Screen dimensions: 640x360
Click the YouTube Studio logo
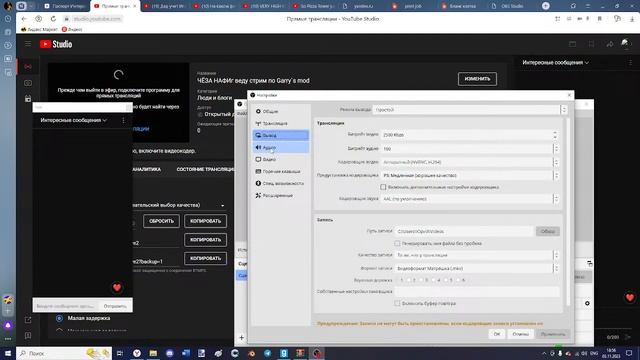coord(56,44)
